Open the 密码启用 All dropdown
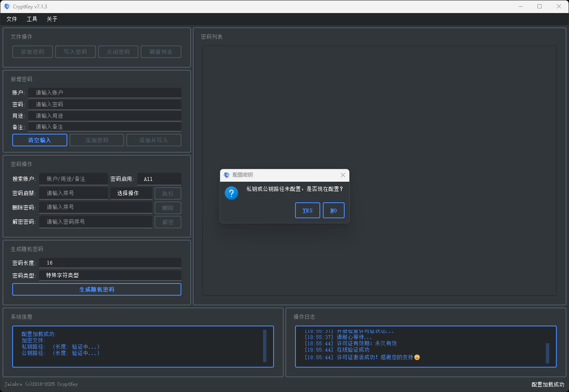 pos(159,179)
